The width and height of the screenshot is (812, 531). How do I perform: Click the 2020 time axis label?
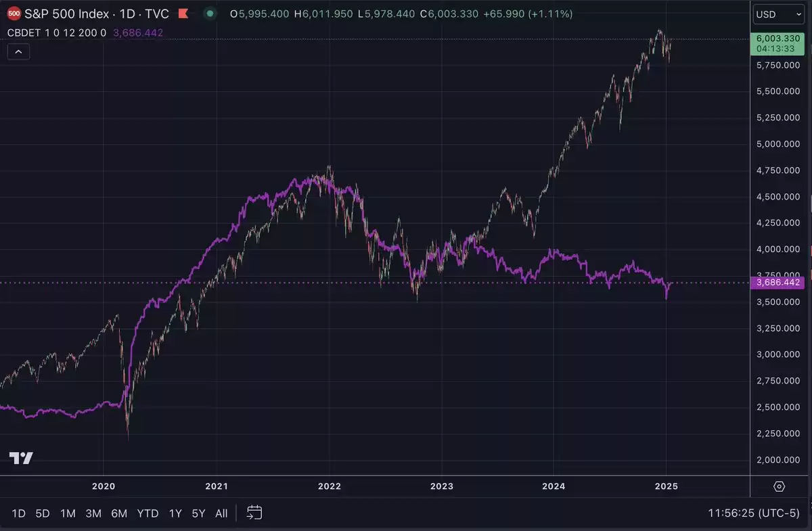click(104, 486)
